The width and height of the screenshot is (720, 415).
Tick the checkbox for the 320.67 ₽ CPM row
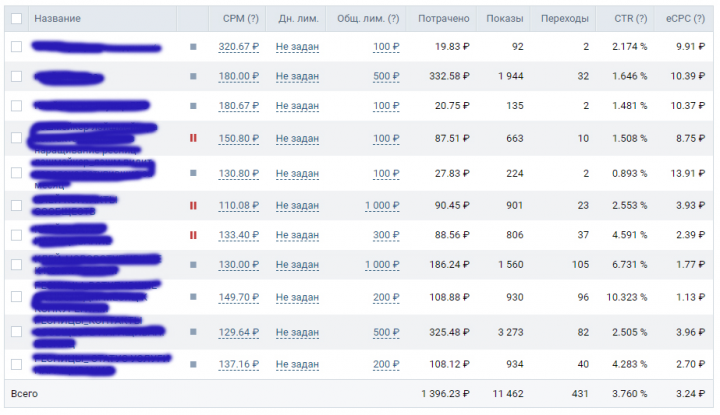(x=17, y=47)
